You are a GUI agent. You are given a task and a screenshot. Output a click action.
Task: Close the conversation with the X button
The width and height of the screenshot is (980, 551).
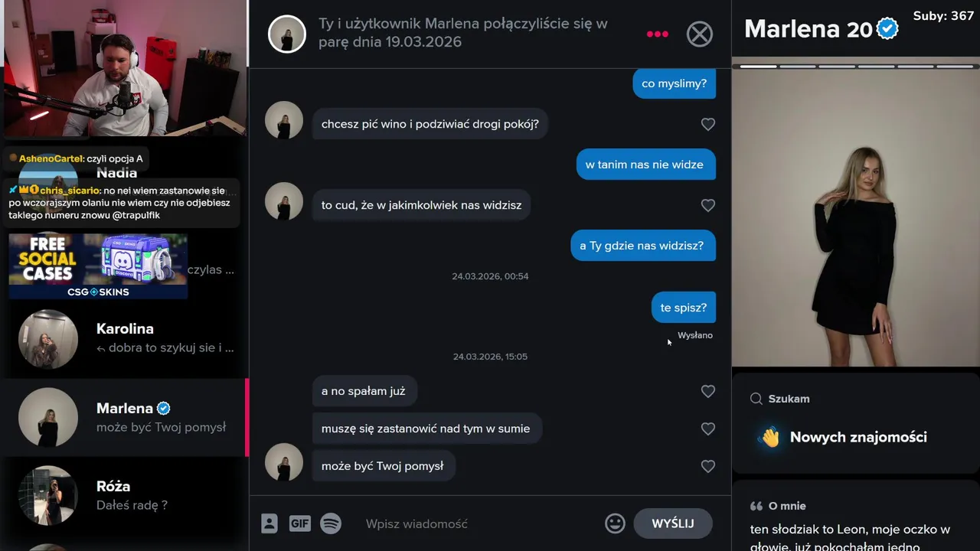pyautogui.click(x=699, y=34)
